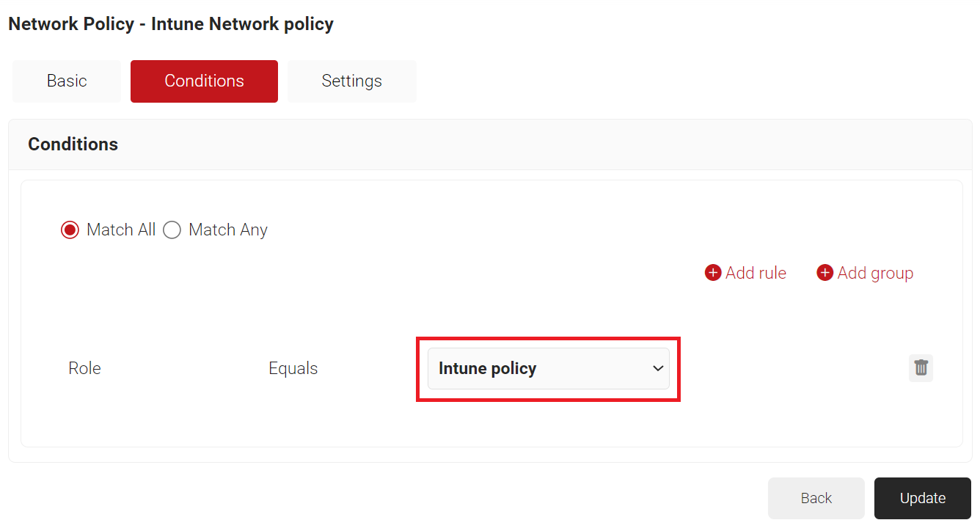The image size is (980, 531).
Task: Click the chevron arrow in Intune policy selector
Action: click(x=657, y=368)
